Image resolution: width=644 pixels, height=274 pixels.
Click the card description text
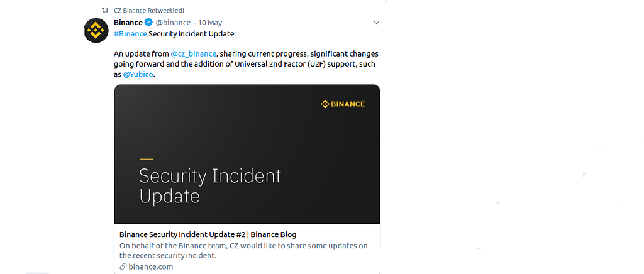(243, 251)
